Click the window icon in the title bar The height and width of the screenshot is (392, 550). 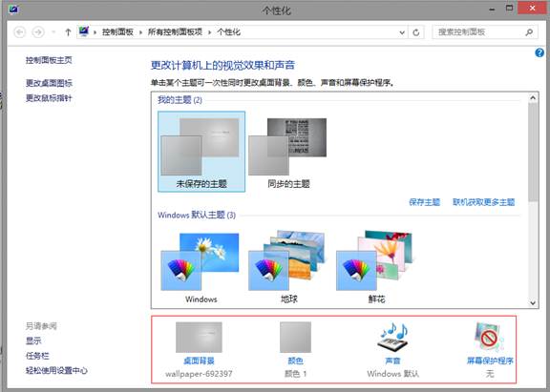pyautogui.click(x=13, y=10)
